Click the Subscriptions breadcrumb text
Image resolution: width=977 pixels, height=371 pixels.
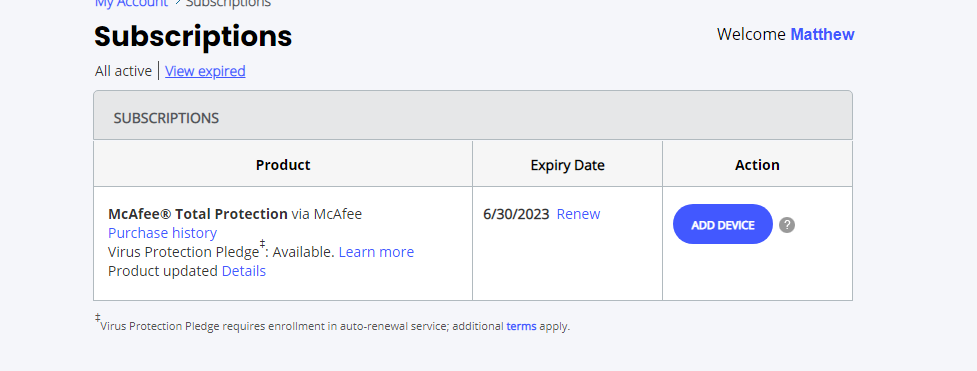(x=229, y=3)
